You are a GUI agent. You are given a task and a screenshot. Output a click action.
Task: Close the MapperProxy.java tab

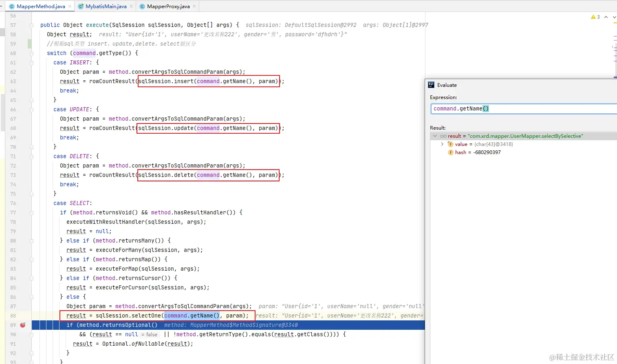pyautogui.click(x=194, y=7)
